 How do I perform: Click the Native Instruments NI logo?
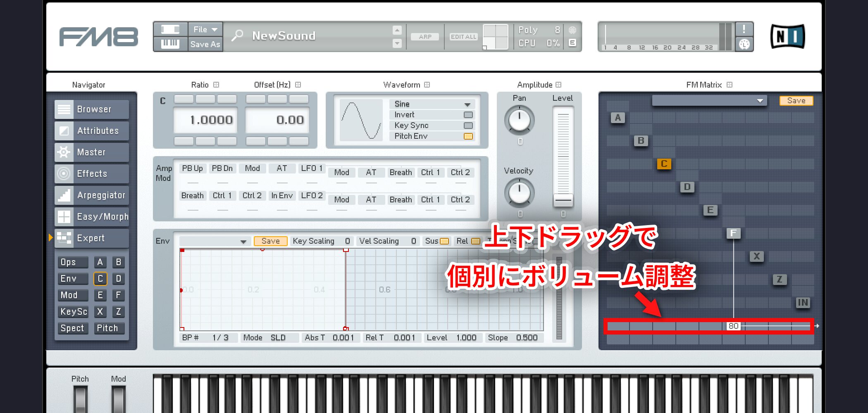point(788,36)
